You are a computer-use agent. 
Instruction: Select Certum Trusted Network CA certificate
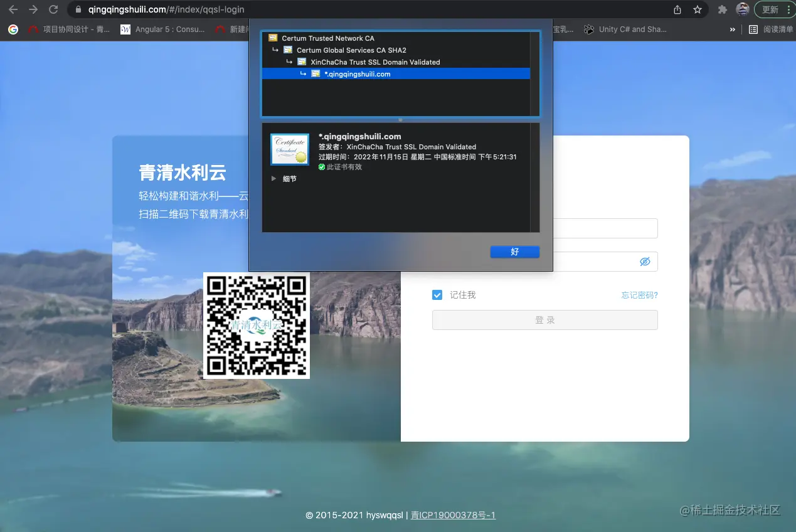[x=396, y=38]
